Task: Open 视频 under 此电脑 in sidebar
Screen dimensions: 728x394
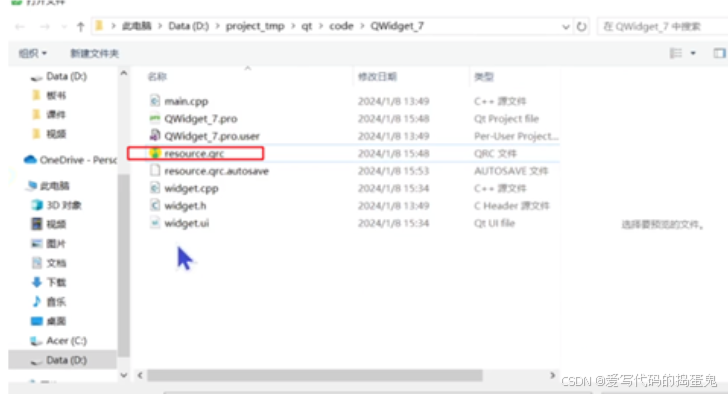Action: tap(49, 224)
